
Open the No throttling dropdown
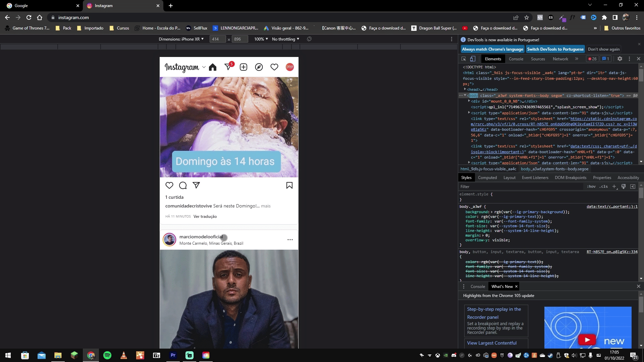tap(285, 39)
